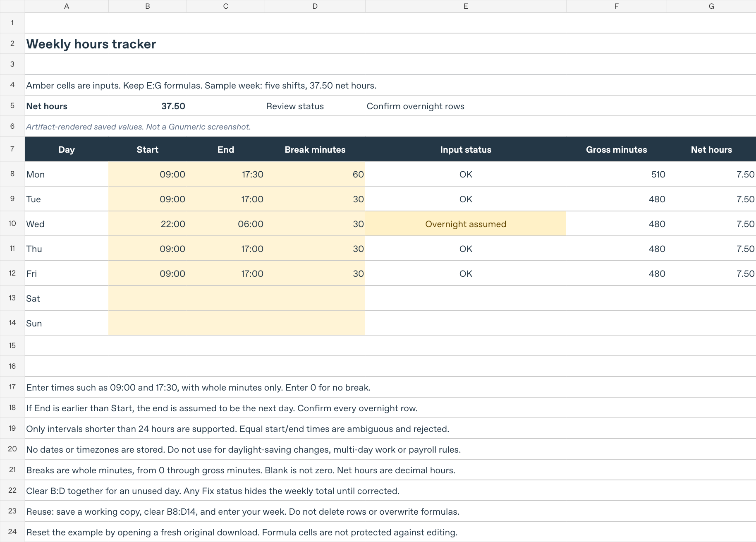Viewport: 756px width, 542px height.
Task: Select the empty Saturday break minutes cell
Action: (x=315, y=298)
